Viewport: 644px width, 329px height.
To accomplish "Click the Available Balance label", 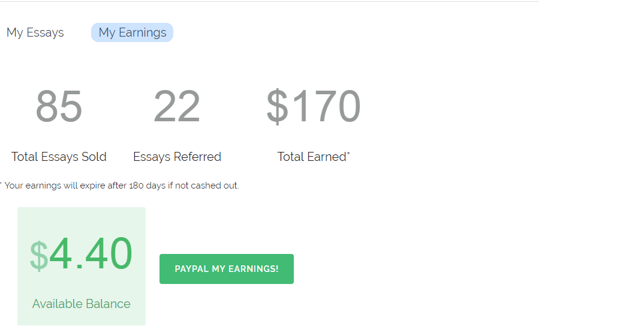I will [x=81, y=304].
